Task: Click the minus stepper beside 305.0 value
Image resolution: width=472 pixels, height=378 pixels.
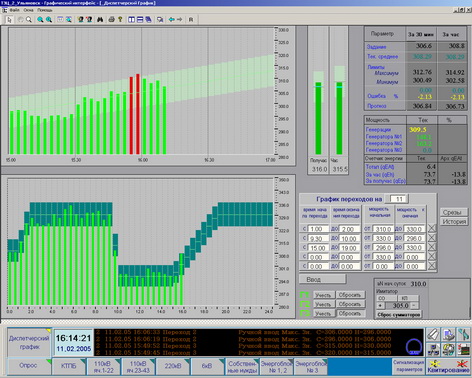Action: click(414, 306)
